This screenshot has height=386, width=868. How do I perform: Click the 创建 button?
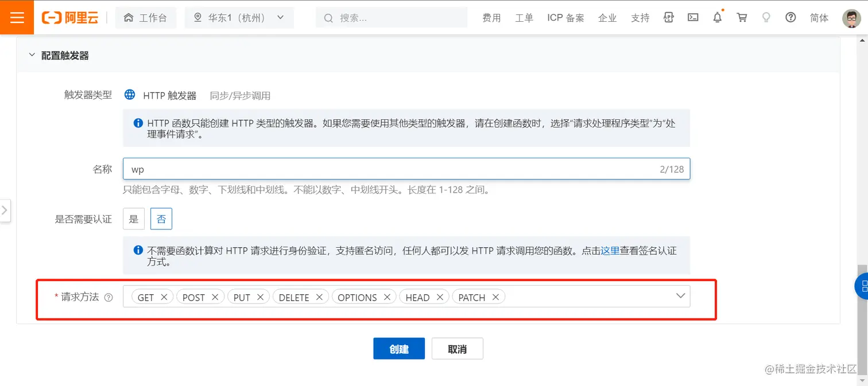tap(399, 349)
